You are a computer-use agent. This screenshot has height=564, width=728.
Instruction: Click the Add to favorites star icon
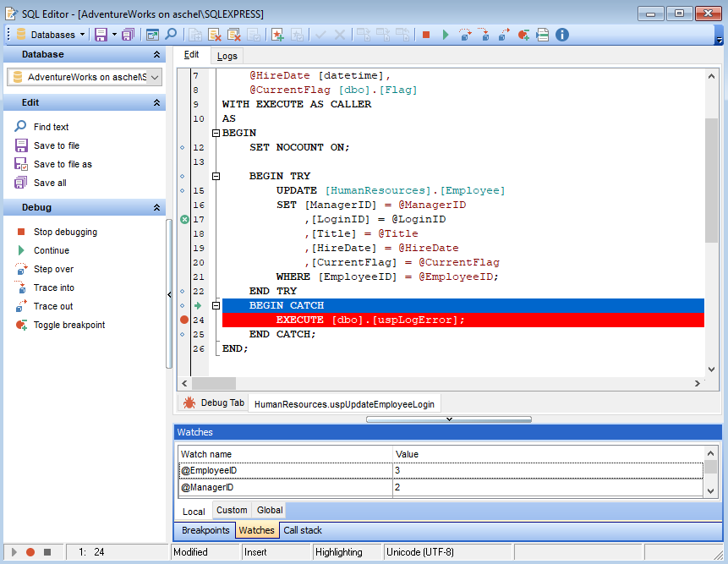click(279, 35)
